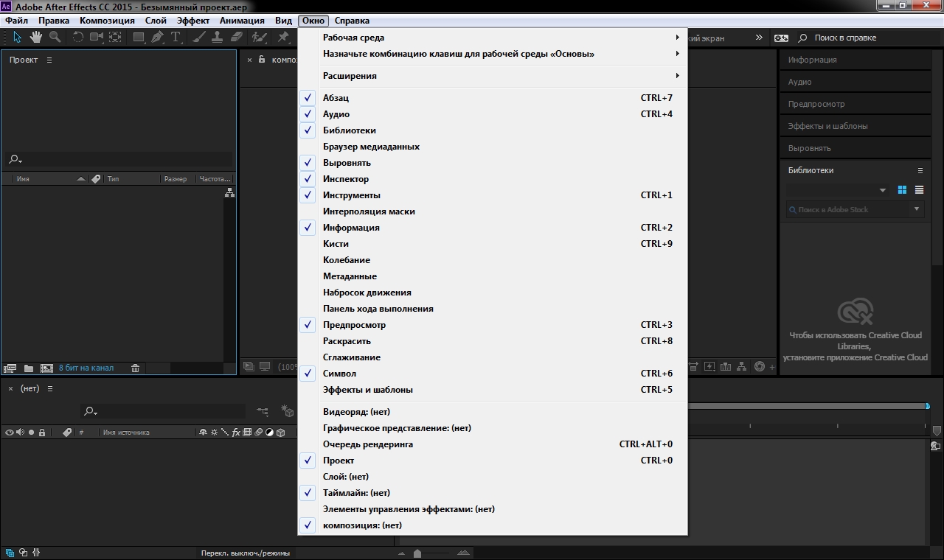Switch Libraries panel to list view
This screenshot has height=560, width=944.
(919, 189)
